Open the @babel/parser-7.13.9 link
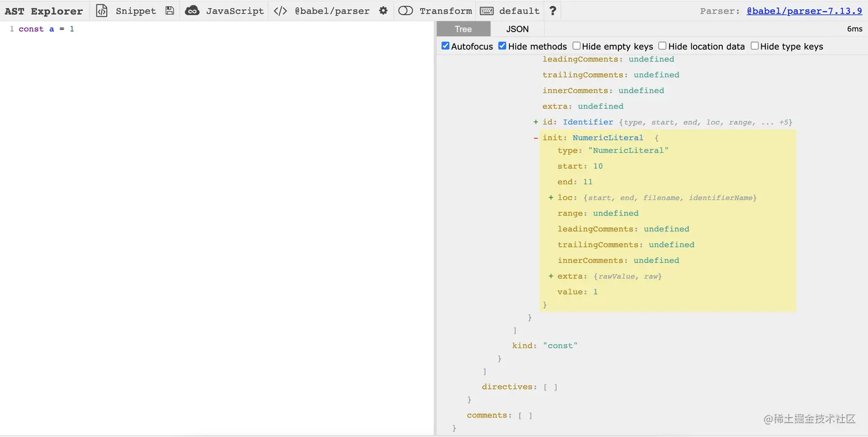868x437 pixels. point(804,10)
